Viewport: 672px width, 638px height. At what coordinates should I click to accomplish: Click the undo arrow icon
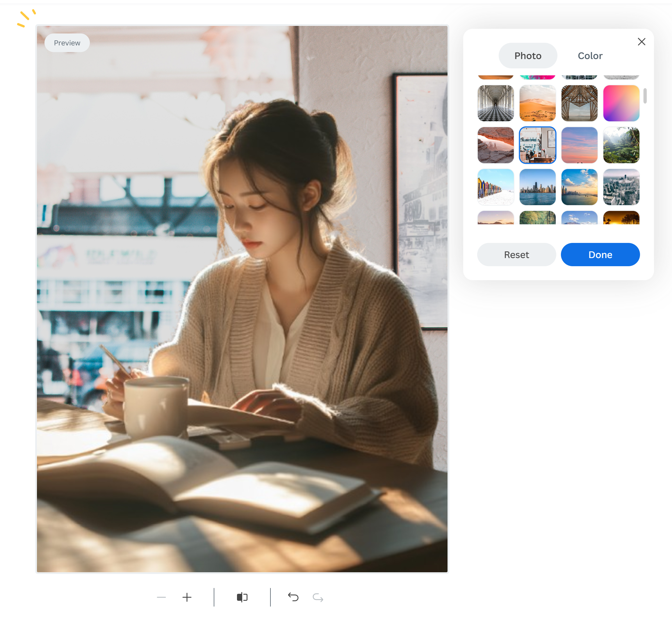pyautogui.click(x=293, y=597)
